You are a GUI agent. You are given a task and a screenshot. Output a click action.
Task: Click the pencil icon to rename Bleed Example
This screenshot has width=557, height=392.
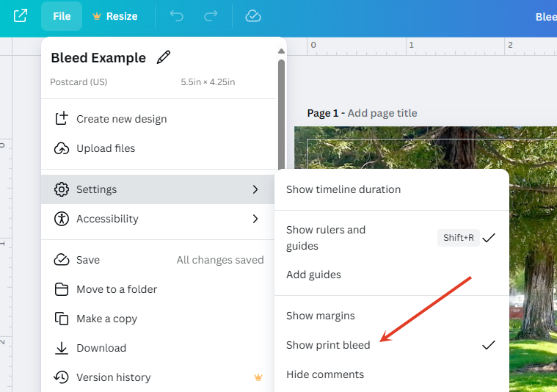pyautogui.click(x=164, y=57)
